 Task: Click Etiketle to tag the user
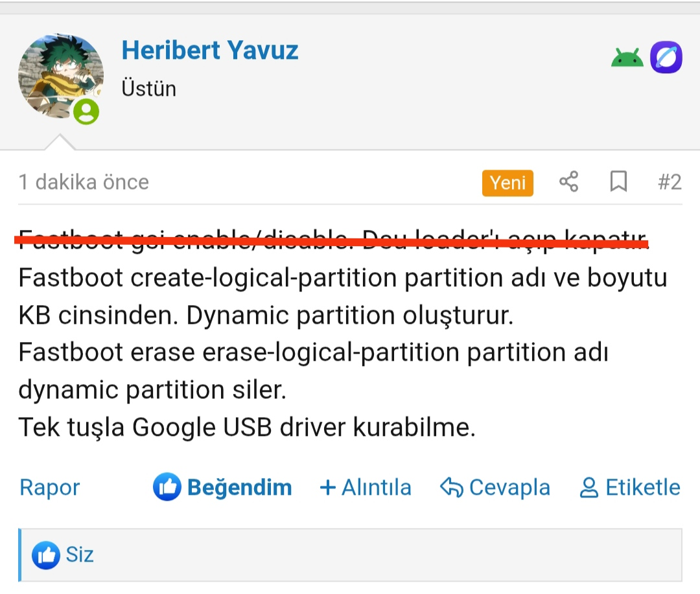pos(630,487)
